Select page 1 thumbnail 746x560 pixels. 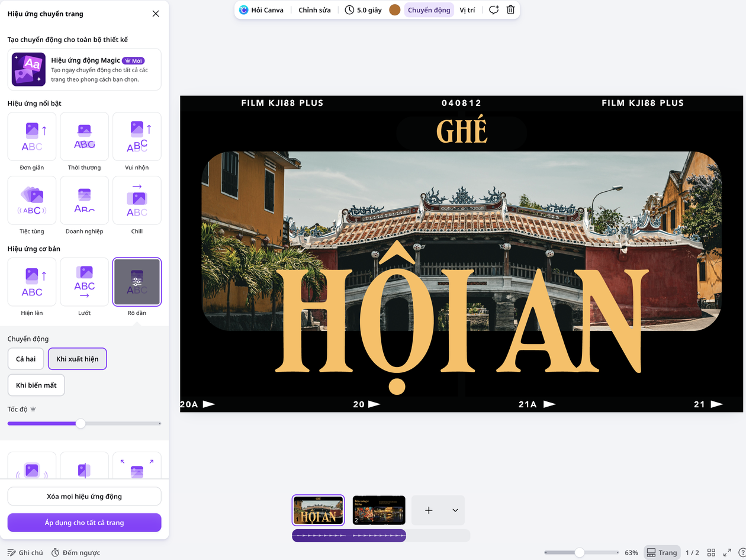(318, 510)
